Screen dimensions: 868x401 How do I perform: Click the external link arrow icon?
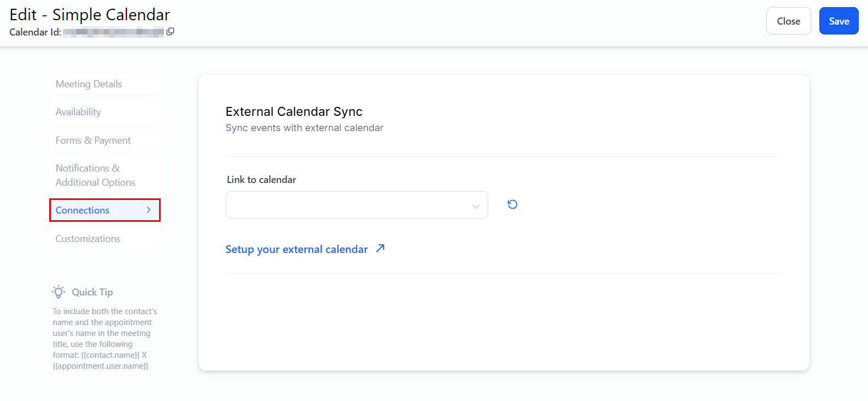pyautogui.click(x=380, y=249)
